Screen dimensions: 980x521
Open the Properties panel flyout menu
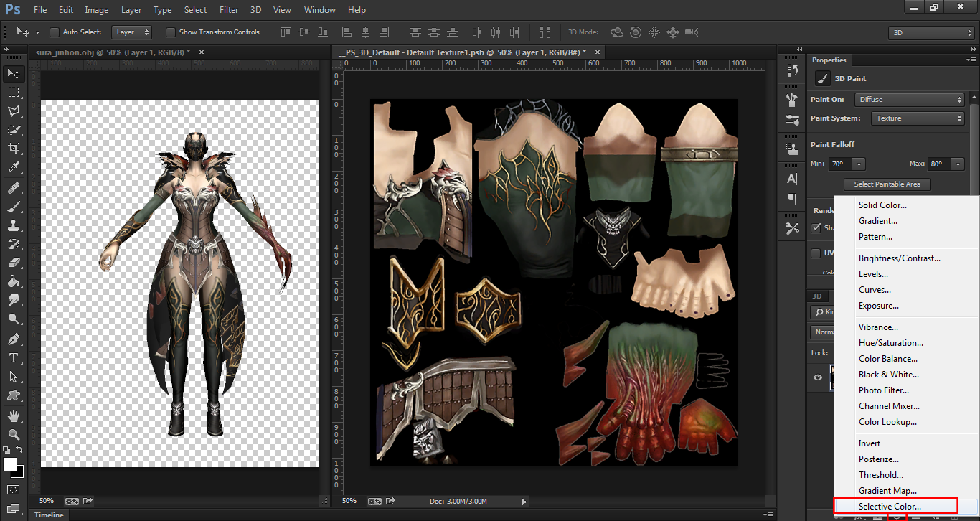970,60
